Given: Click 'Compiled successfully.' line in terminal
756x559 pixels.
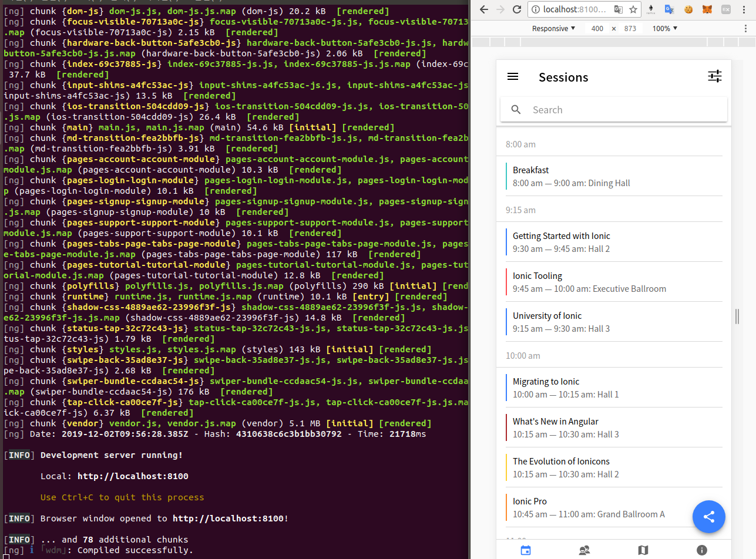Looking at the screenshot, I should [x=135, y=550].
